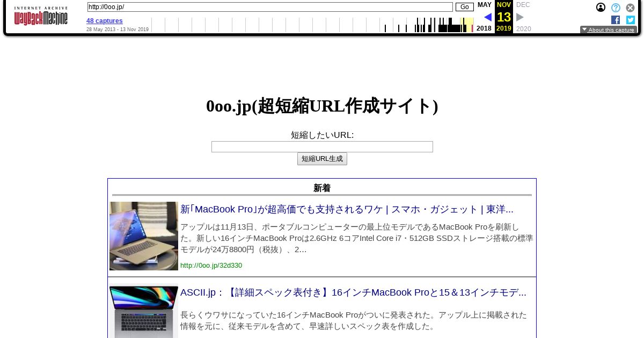Click the 0oo.jp page heading

[322, 106]
